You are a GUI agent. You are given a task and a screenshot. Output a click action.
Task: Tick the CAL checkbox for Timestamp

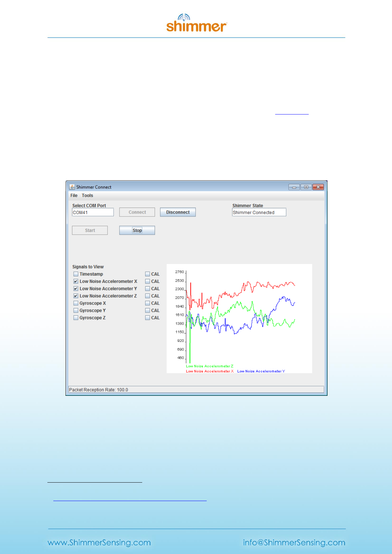[147, 274]
